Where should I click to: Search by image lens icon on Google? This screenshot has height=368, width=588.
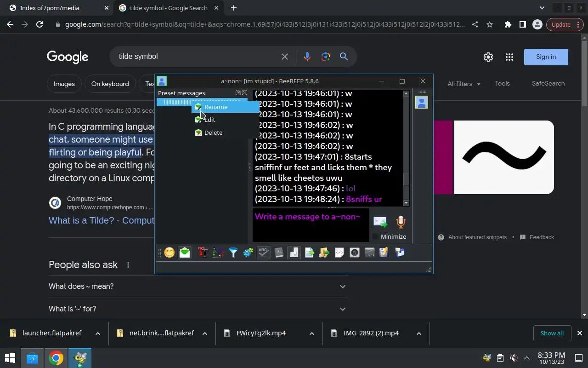(x=326, y=57)
